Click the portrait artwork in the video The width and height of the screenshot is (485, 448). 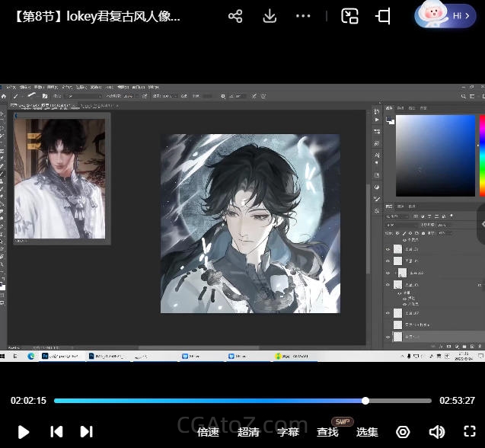[250, 223]
